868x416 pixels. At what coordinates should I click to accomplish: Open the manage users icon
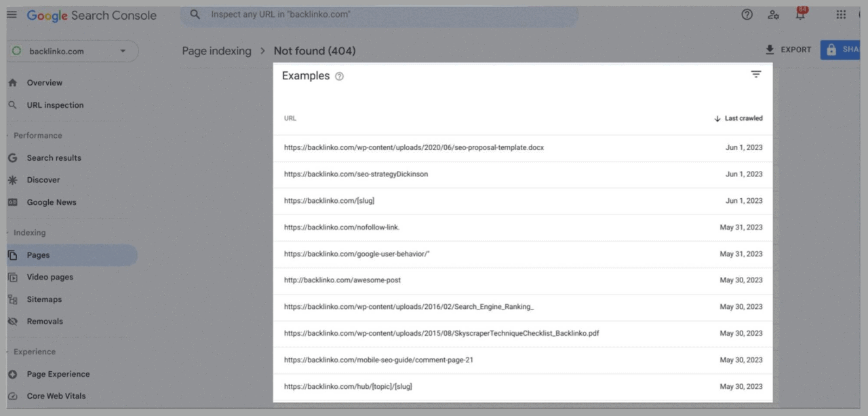point(773,15)
